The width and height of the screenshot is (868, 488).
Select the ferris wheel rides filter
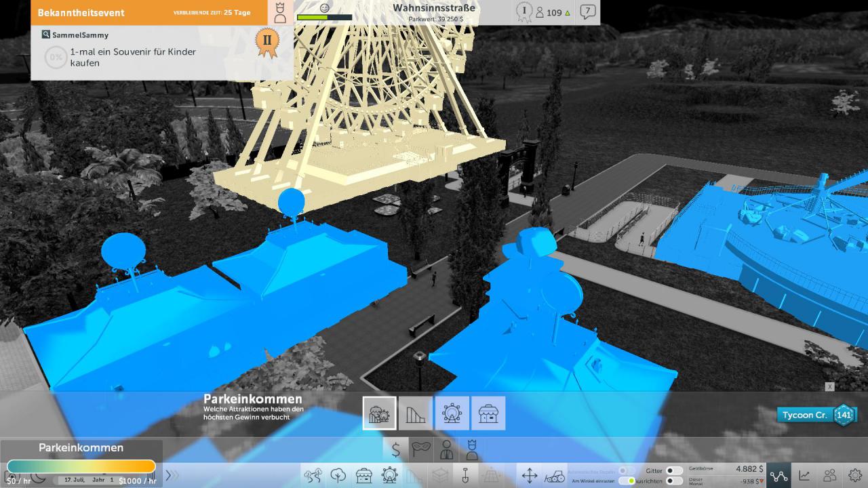pyautogui.click(x=452, y=413)
